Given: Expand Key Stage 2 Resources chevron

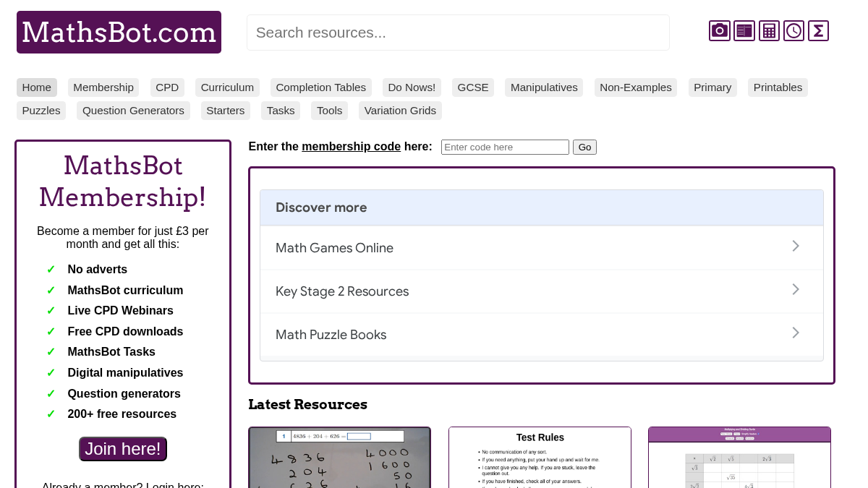Looking at the screenshot, I should [x=796, y=290].
